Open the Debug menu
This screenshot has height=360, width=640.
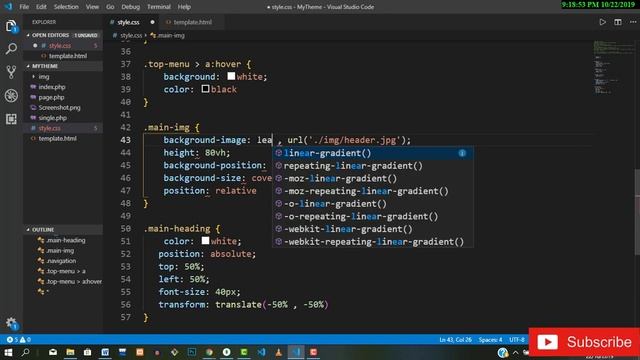pyautogui.click(x=130, y=7)
